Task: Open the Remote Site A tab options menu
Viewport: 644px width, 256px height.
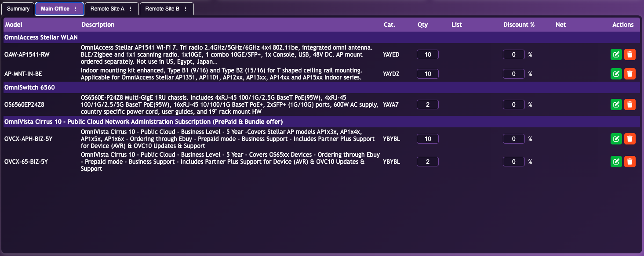Action: (x=131, y=9)
